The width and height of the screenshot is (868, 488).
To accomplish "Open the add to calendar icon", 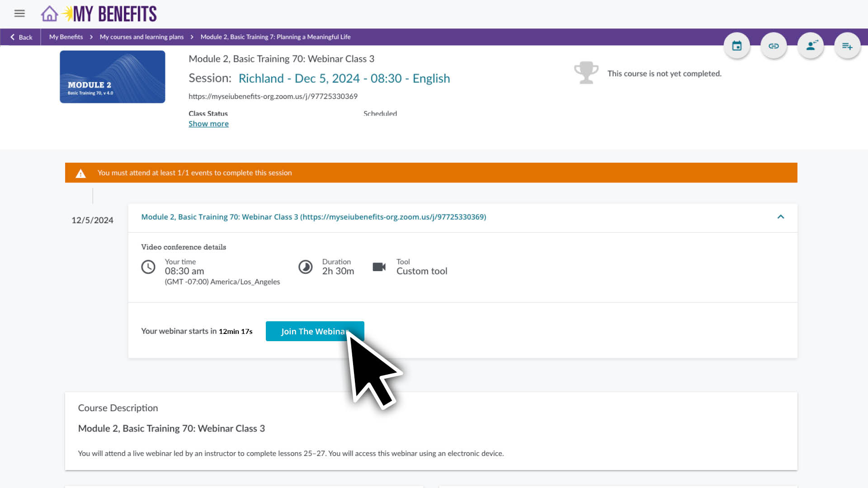I will coord(736,45).
